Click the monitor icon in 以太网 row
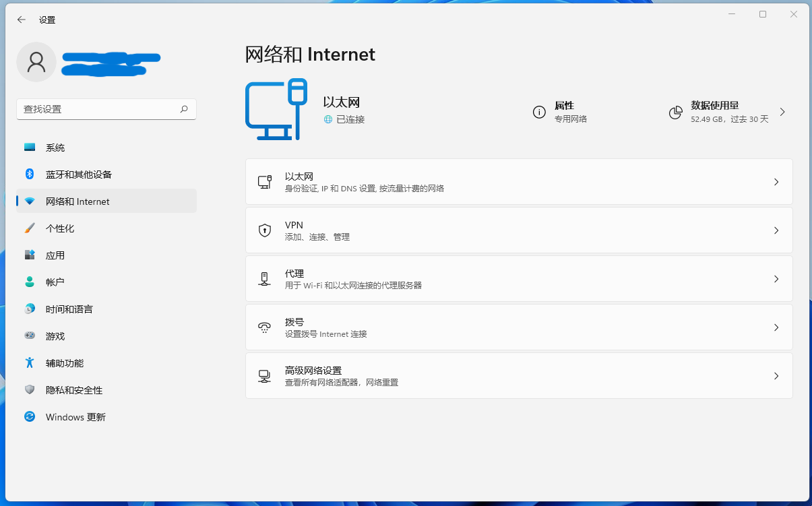 [265, 182]
